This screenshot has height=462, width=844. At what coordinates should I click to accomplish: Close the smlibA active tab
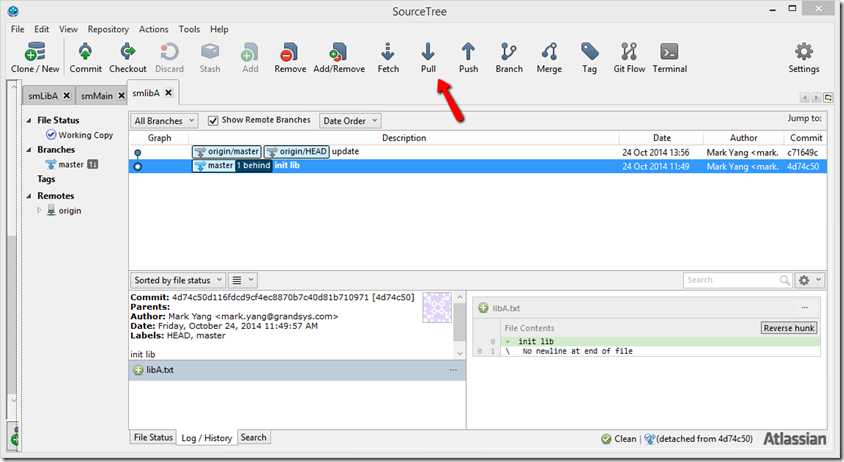(168, 93)
